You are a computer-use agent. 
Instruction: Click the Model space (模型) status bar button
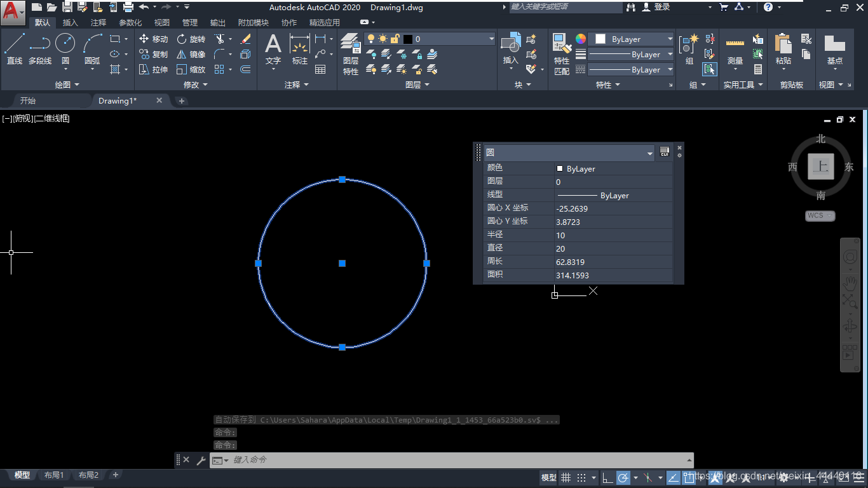pyautogui.click(x=548, y=477)
